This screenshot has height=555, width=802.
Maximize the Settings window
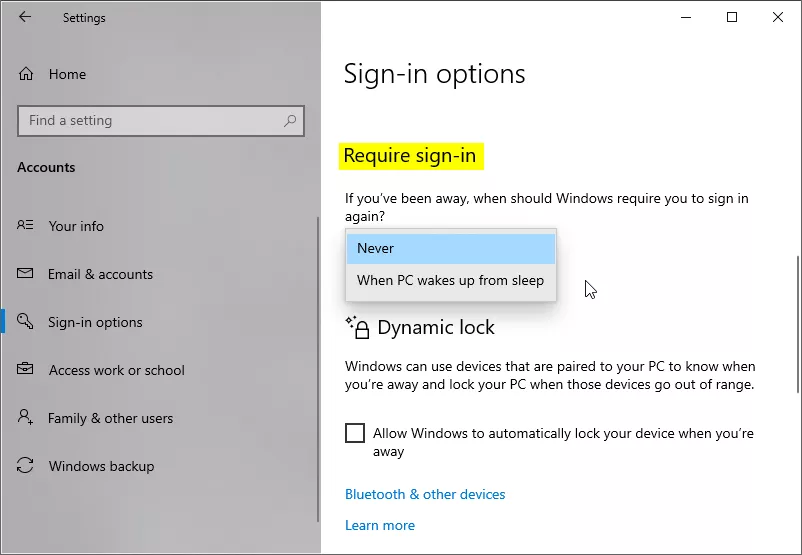coord(732,17)
